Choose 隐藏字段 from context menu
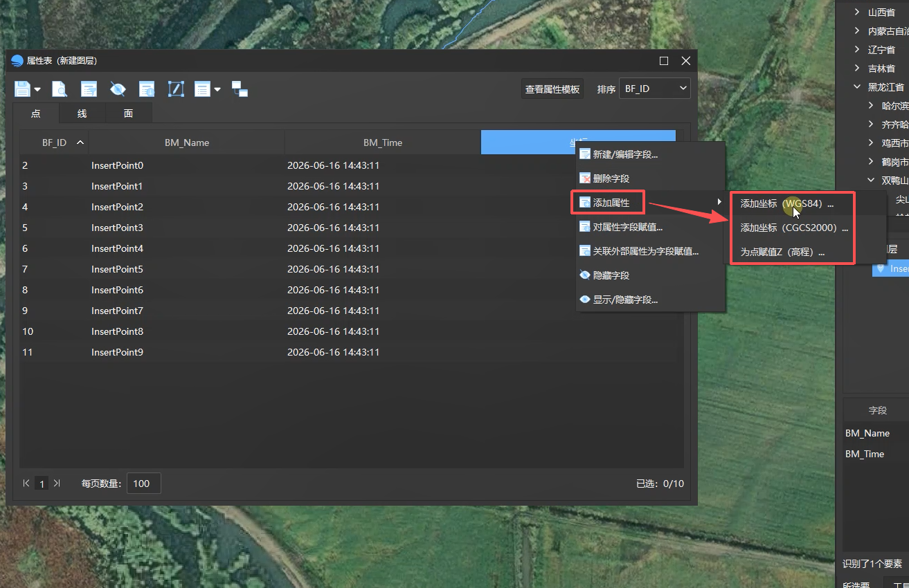Viewport: 909px width, 588px height. click(x=650, y=275)
